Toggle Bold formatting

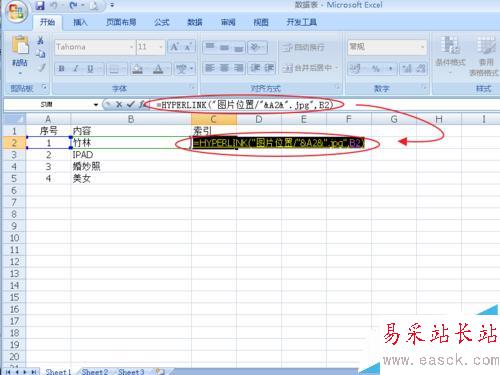click(x=61, y=69)
